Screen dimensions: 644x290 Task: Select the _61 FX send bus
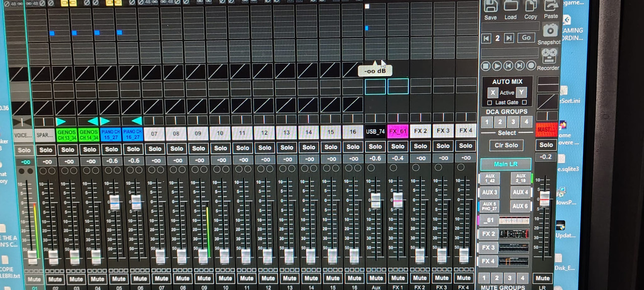[489, 220]
